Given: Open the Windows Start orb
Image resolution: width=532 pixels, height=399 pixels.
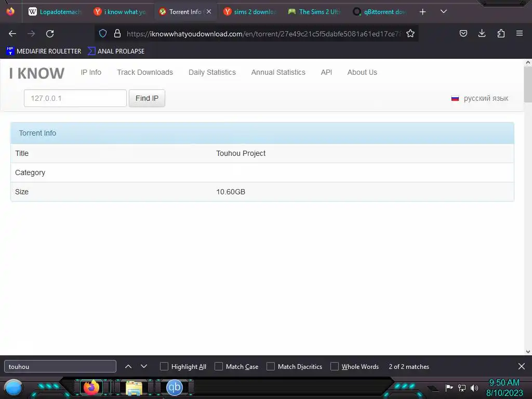Looking at the screenshot, I should pyautogui.click(x=14, y=388).
